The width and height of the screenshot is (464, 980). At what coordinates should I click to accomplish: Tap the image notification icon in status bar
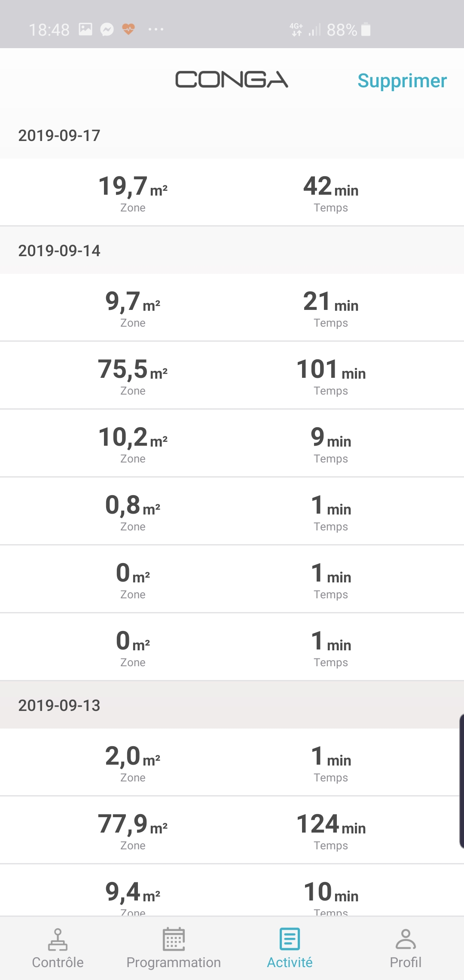(x=85, y=29)
